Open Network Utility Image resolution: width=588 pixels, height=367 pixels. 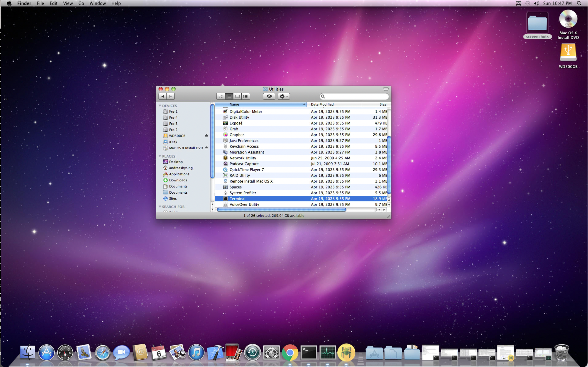click(x=242, y=158)
